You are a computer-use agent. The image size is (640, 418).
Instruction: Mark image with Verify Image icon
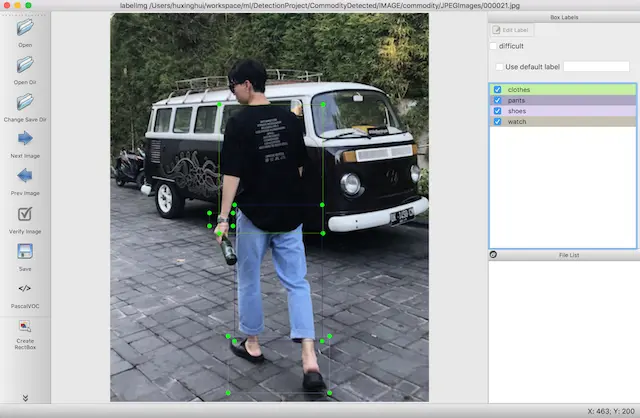pyautogui.click(x=25, y=214)
